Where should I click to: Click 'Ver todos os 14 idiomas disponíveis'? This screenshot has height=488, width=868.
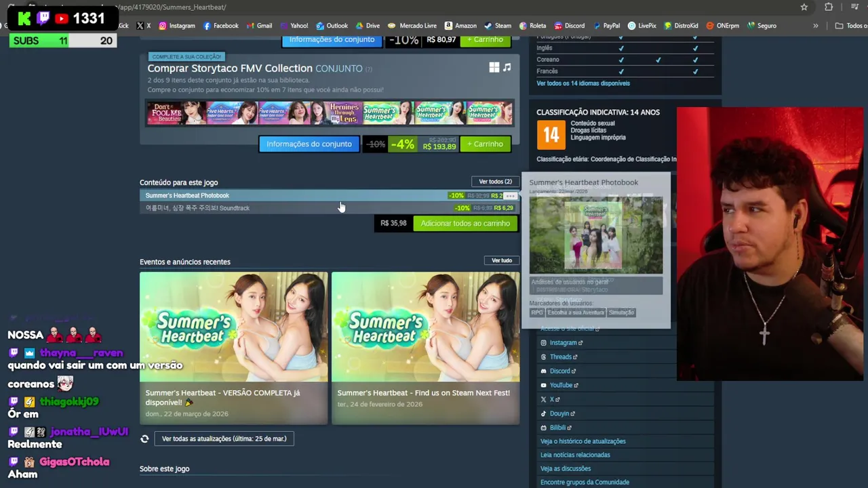click(x=583, y=83)
